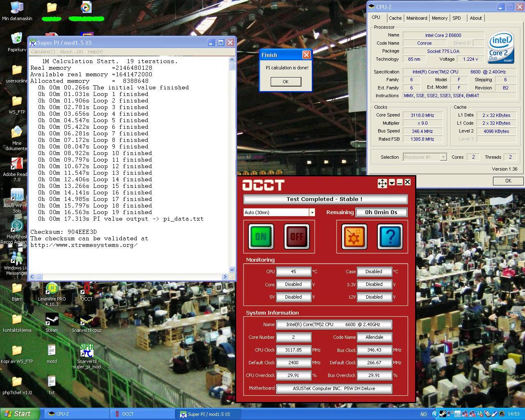
Task: Launch Steam desktop shortcut
Action: (52, 323)
